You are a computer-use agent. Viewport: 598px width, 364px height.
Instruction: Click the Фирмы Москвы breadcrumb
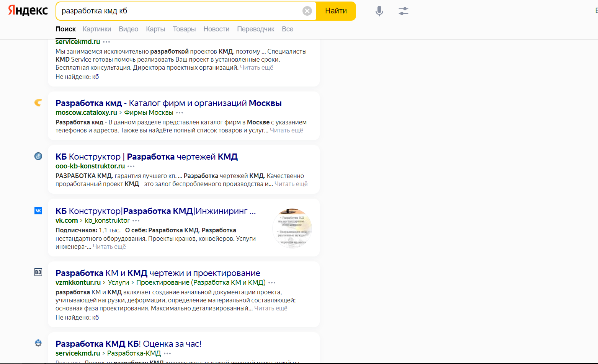click(x=149, y=113)
